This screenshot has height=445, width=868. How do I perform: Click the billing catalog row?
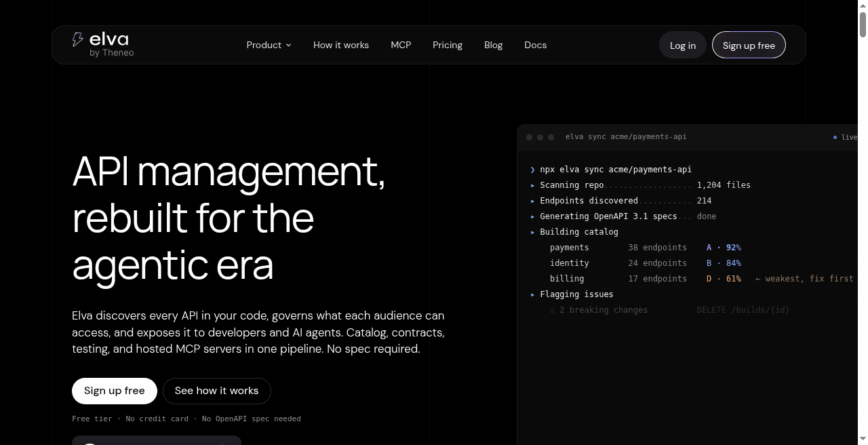(702, 279)
